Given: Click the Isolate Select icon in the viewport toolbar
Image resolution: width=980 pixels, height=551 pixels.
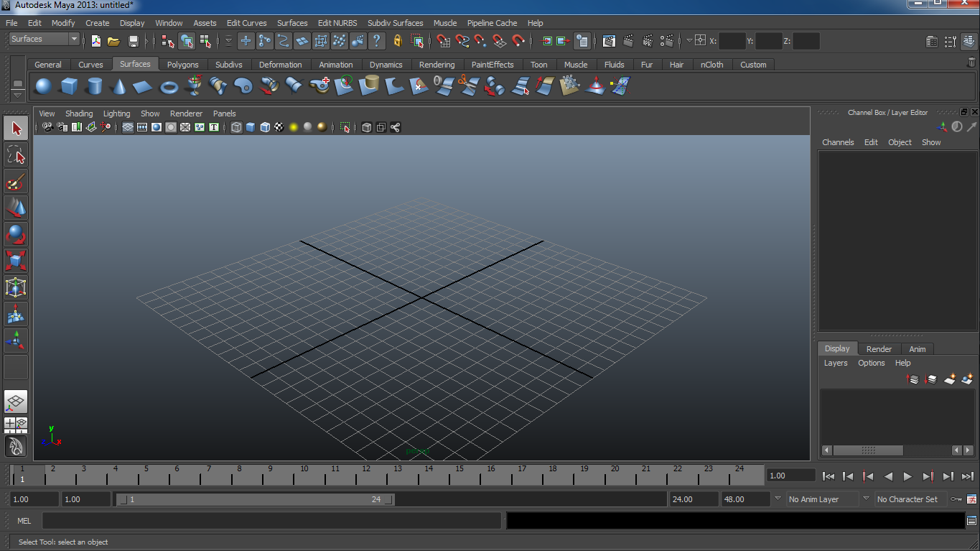Looking at the screenshot, I should coord(345,127).
